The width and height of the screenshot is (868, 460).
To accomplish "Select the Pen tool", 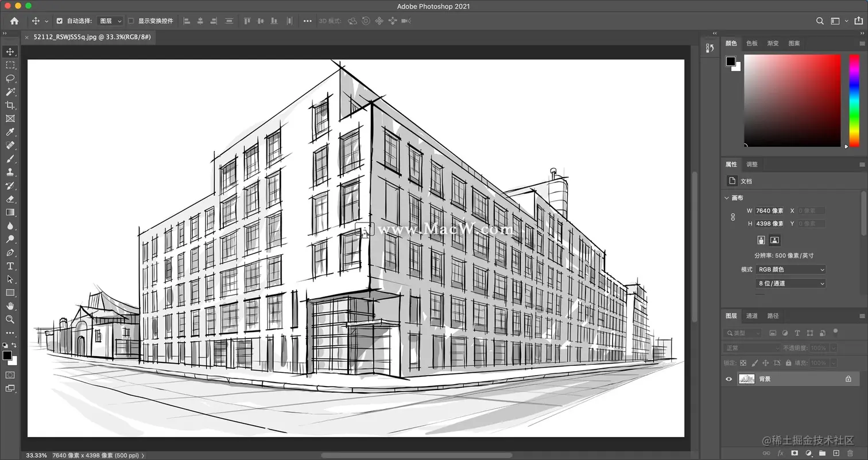I will [x=10, y=252].
